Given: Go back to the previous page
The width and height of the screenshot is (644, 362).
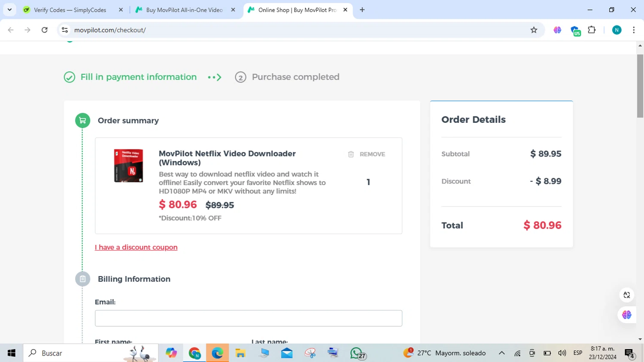Looking at the screenshot, I should 11,30.
